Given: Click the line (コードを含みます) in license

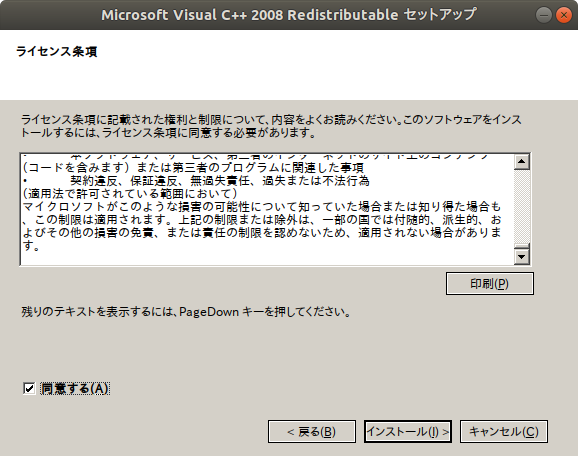Looking at the screenshot, I should coord(193,168).
